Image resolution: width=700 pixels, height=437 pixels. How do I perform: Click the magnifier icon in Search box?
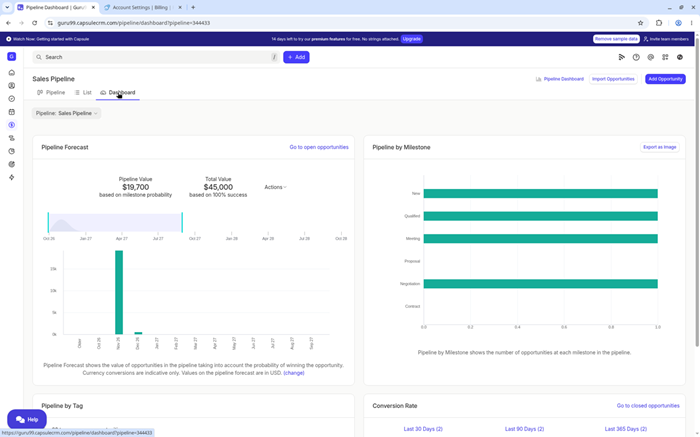[x=39, y=57]
